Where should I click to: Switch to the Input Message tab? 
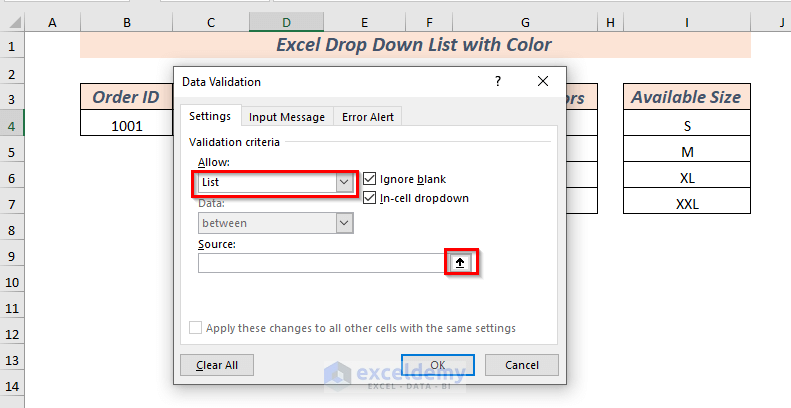[x=287, y=117]
